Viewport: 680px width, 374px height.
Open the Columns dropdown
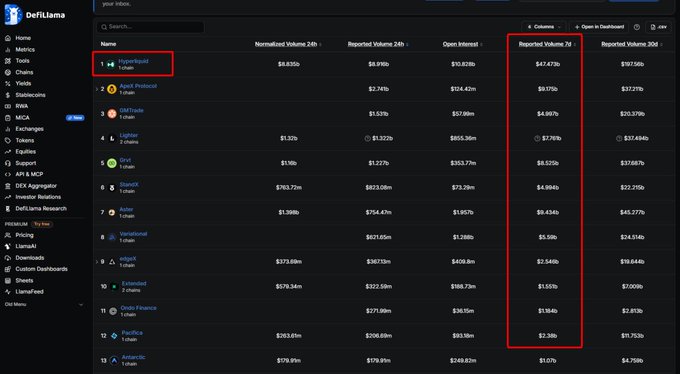[544, 27]
